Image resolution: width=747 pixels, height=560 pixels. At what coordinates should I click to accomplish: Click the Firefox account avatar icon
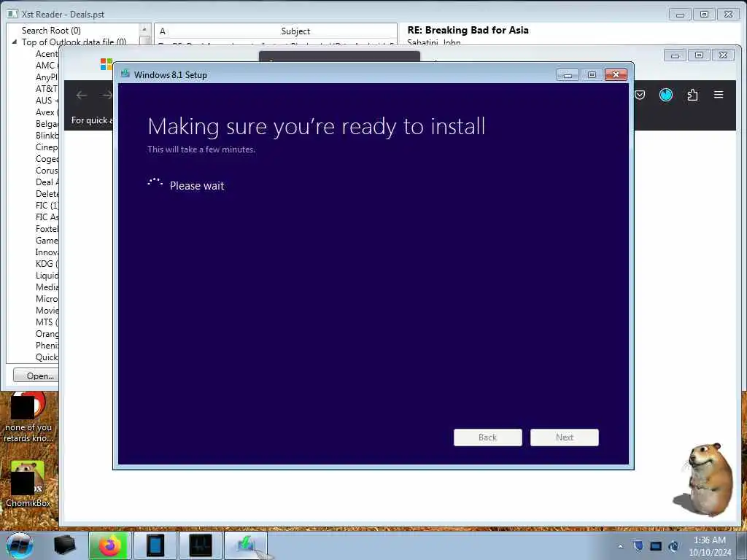665,95
